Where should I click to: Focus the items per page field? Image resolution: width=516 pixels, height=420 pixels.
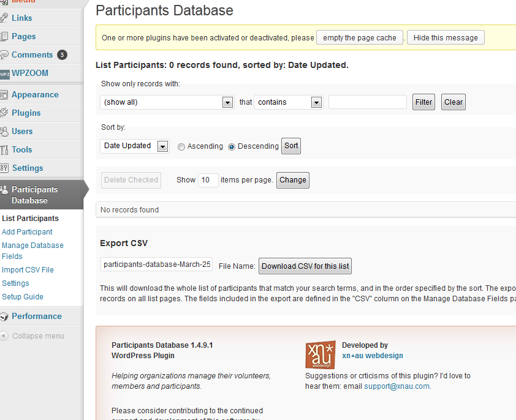pyautogui.click(x=208, y=180)
